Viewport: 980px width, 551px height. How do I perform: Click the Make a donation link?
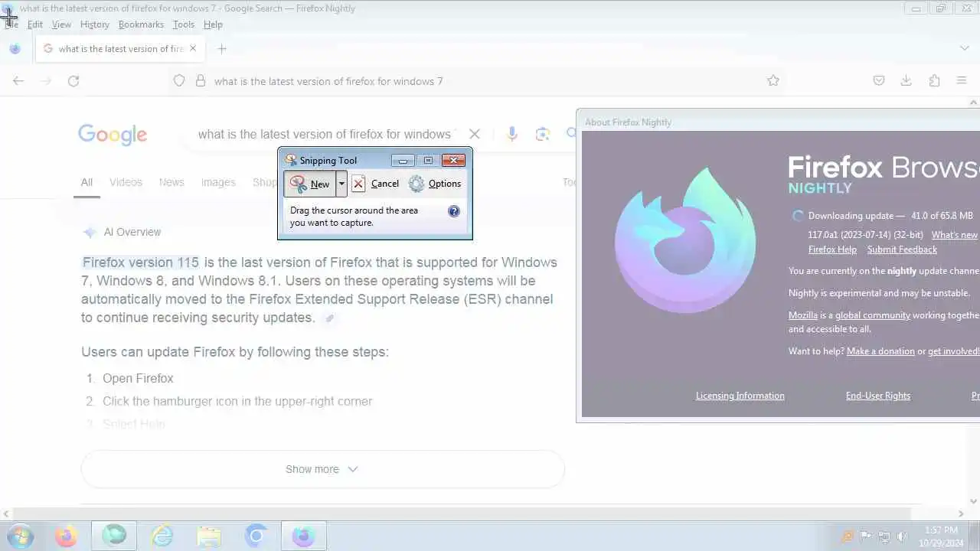point(880,351)
